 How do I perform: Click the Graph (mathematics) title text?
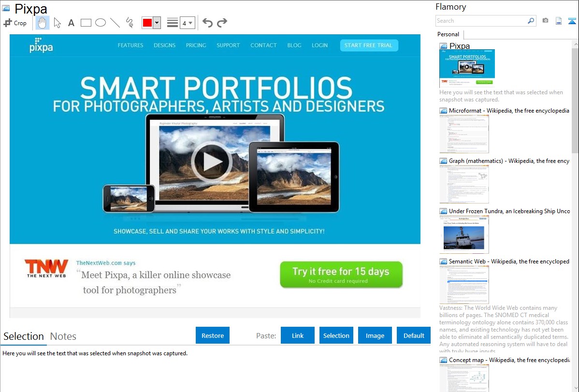tap(509, 161)
